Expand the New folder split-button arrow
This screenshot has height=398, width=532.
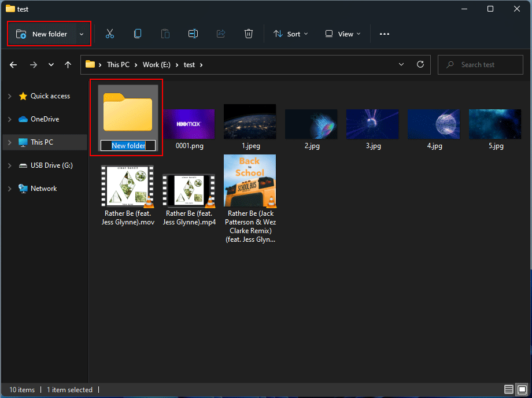click(82, 34)
